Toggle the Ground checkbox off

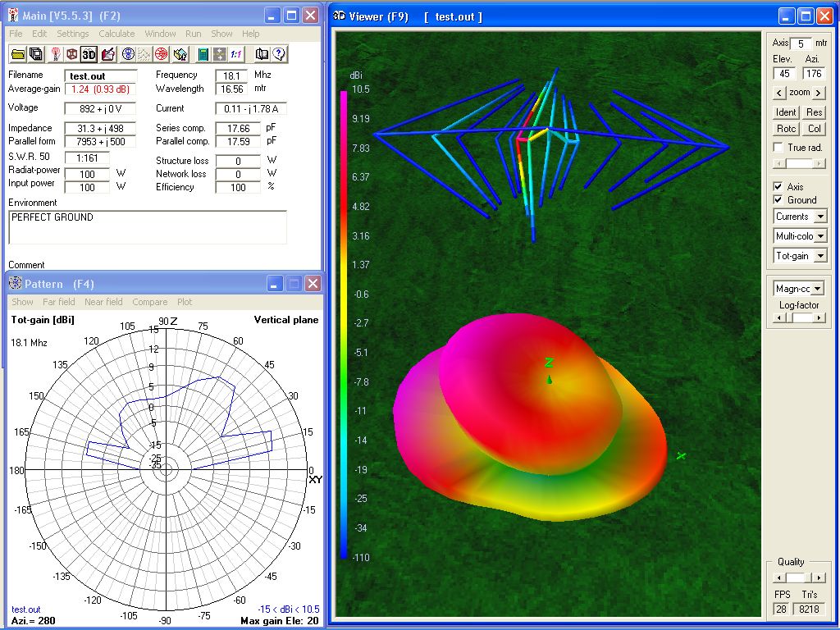click(778, 200)
